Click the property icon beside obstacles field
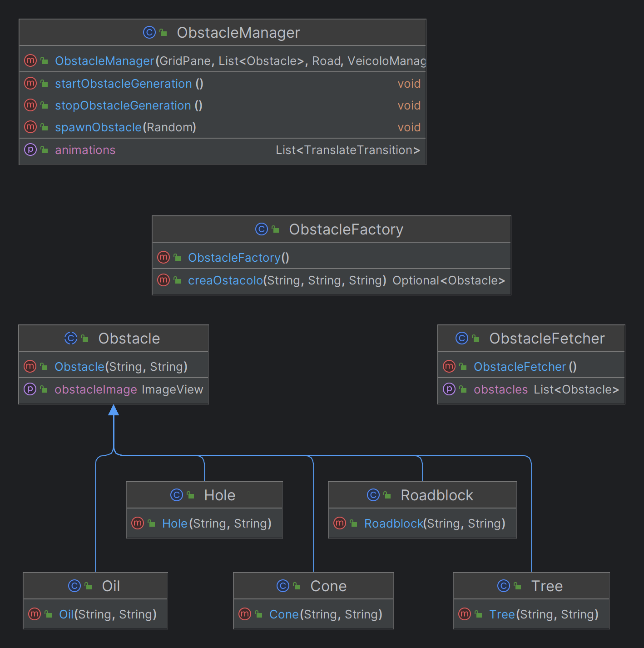Screen dimensions: 644x648 [449, 389]
